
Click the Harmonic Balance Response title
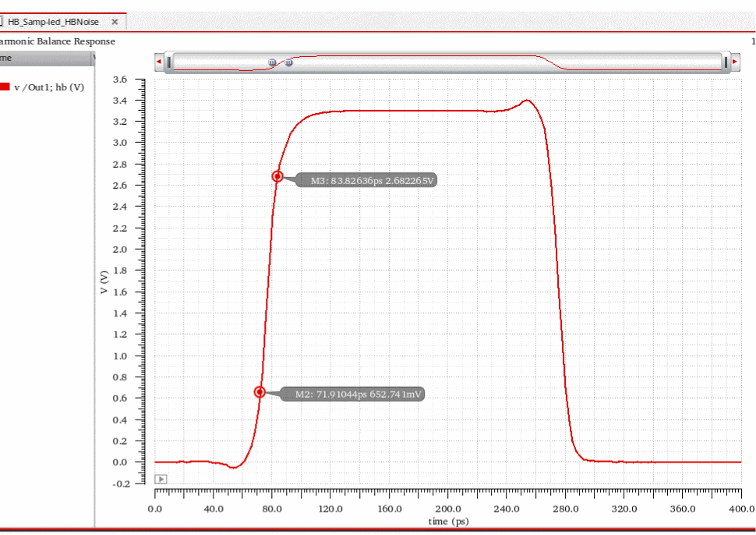coord(57,41)
